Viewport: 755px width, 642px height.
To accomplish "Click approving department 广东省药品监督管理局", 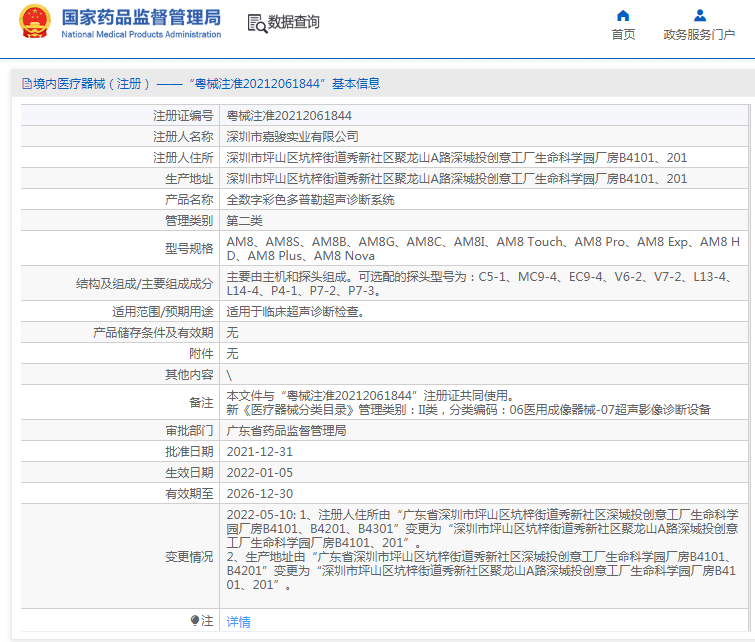I will pyautogui.click(x=286, y=431).
